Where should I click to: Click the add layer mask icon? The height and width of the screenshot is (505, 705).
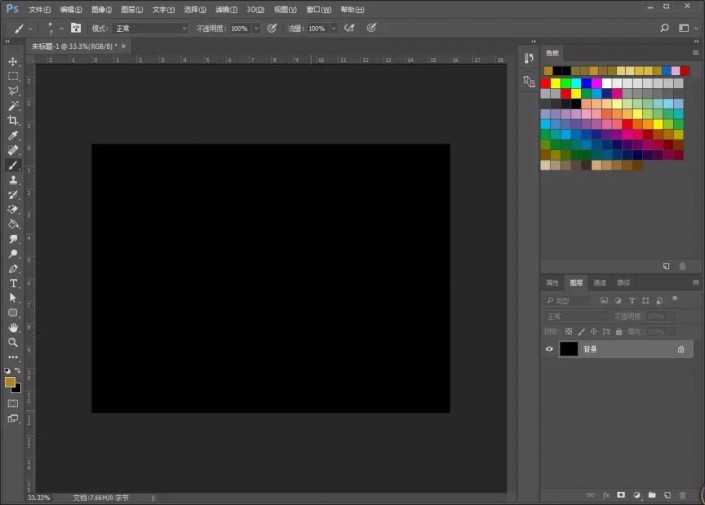(x=621, y=494)
